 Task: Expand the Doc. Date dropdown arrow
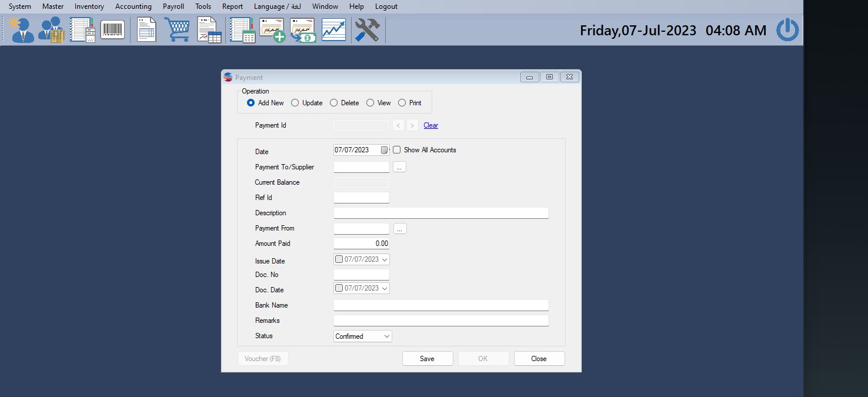click(x=385, y=288)
